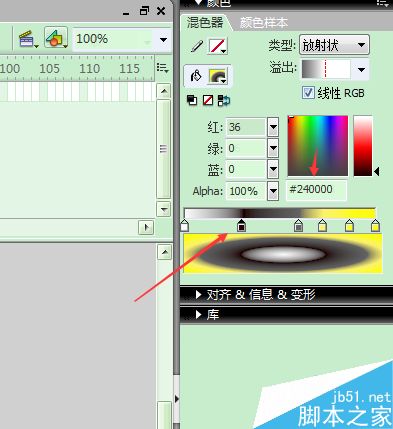This screenshot has width=393, height=429.
Task: Expand the 对齐 & 信息 & 变形 panel
Action: (199, 294)
